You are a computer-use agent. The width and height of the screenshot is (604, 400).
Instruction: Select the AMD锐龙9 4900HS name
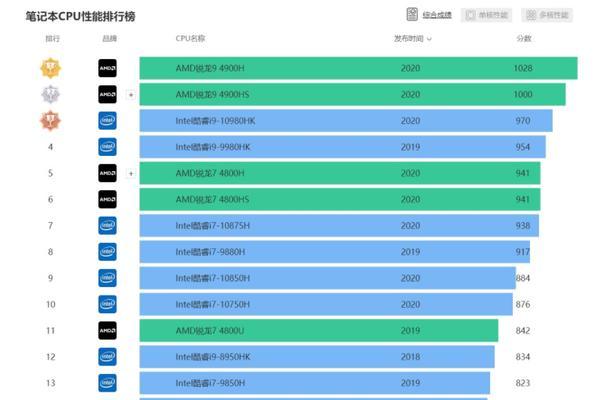[212, 94]
